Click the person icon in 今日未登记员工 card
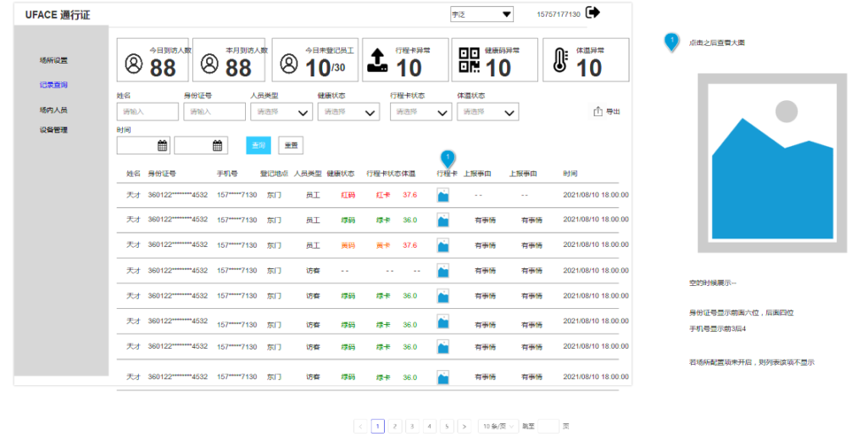868x448 pixels. (289, 63)
